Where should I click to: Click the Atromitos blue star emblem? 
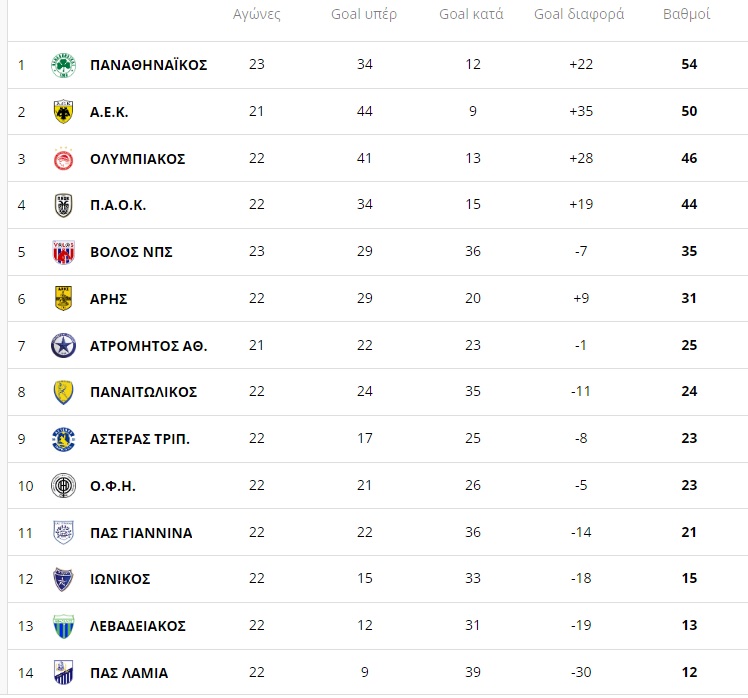pos(63,345)
